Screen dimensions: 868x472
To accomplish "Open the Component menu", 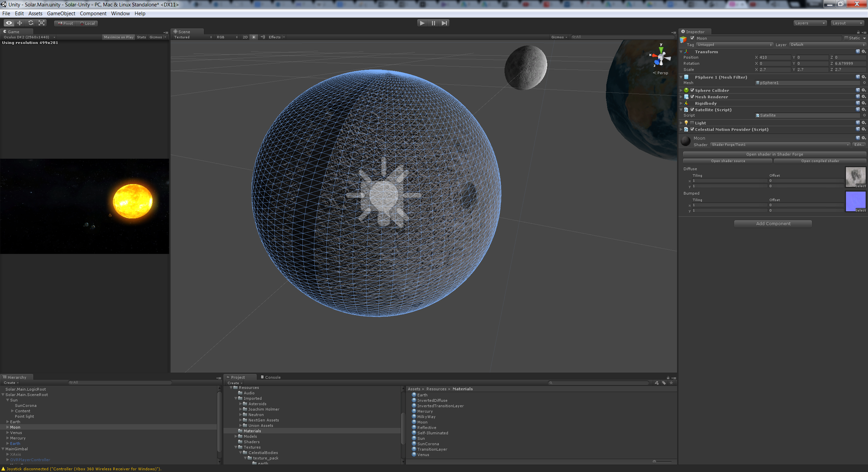I will (93, 14).
